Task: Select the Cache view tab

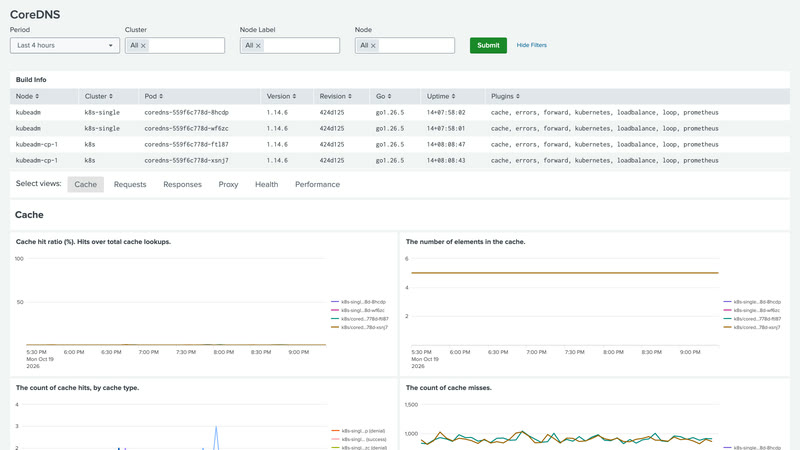Action: click(x=85, y=184)
